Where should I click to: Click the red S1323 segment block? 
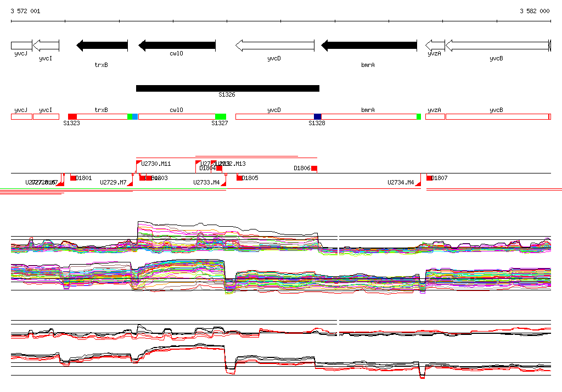pyautogui.click(x=72, y=116)
